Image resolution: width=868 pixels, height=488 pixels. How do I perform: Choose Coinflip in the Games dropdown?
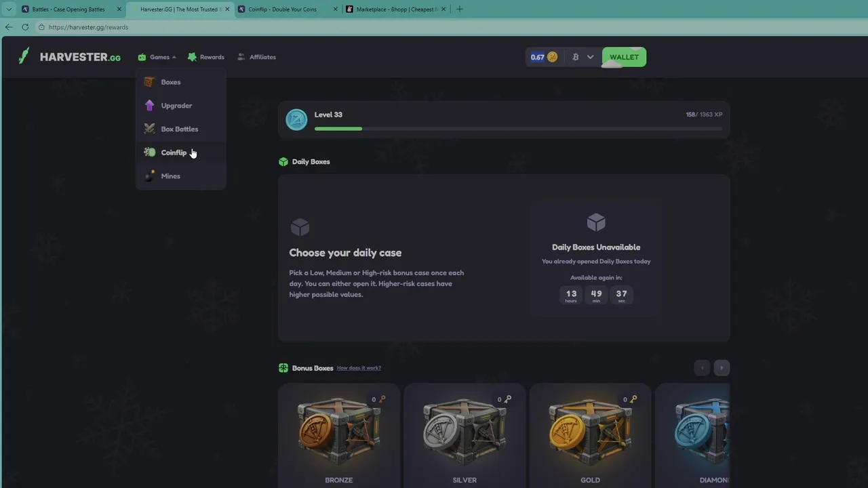click(180, 152)
